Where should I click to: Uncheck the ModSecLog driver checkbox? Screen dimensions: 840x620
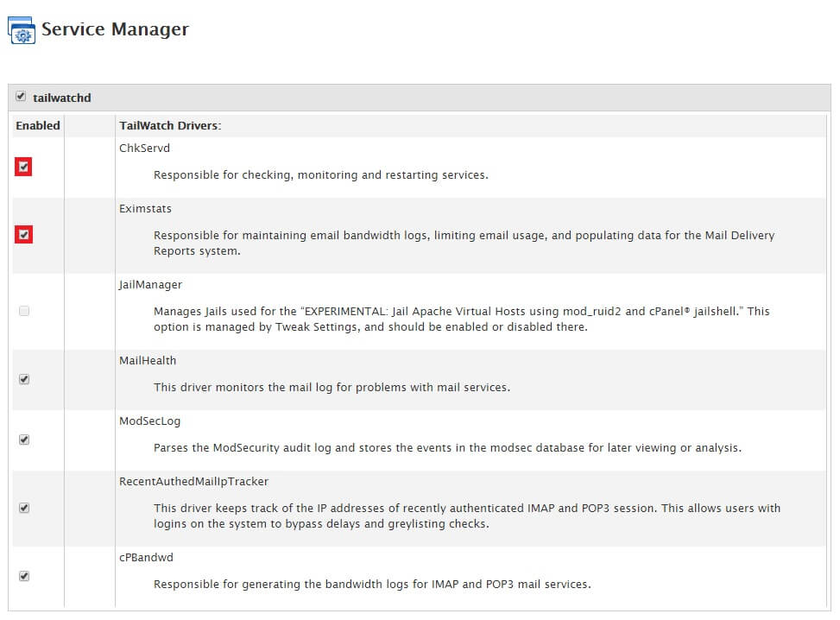click(24, 440)
